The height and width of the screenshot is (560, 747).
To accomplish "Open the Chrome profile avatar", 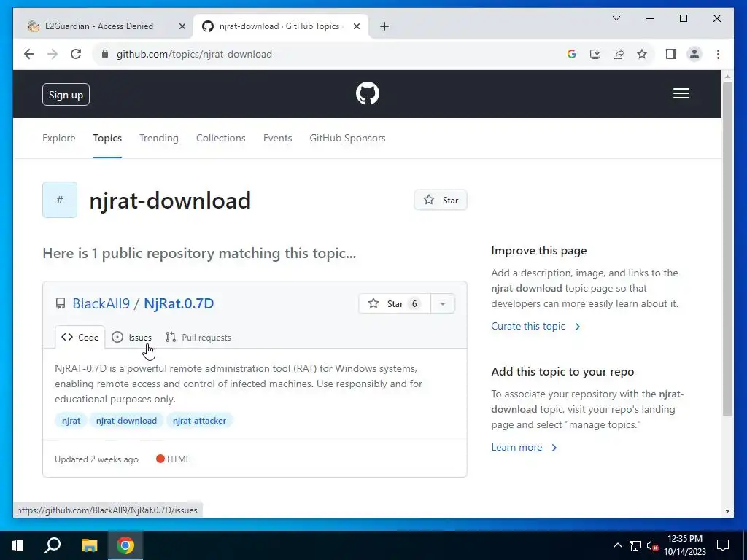I will 694,54.
